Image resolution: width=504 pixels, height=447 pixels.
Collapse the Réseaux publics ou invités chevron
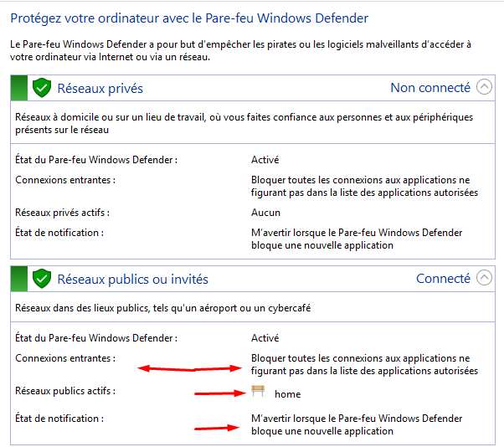[484, 278]
